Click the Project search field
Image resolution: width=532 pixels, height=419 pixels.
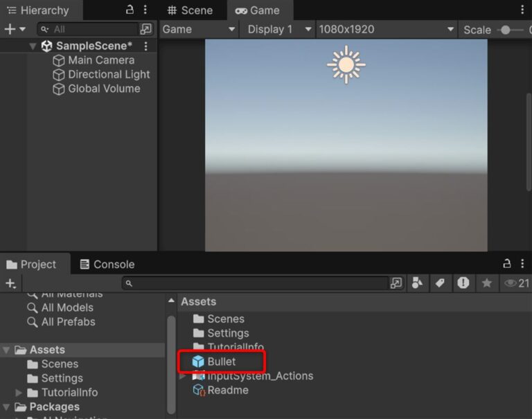pyautogui.click(x=255, y=283)
